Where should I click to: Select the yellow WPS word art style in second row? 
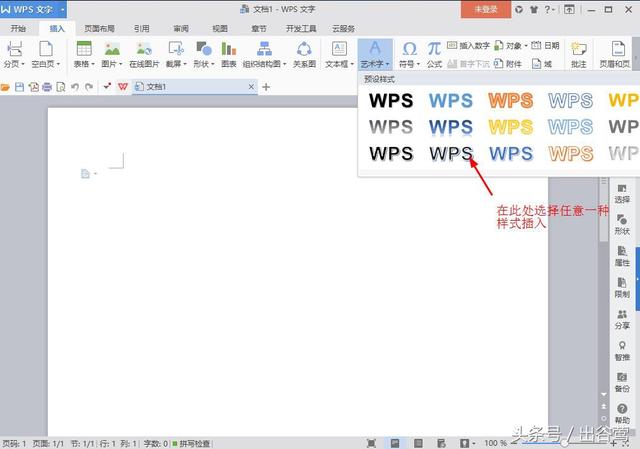coord(510,127)
